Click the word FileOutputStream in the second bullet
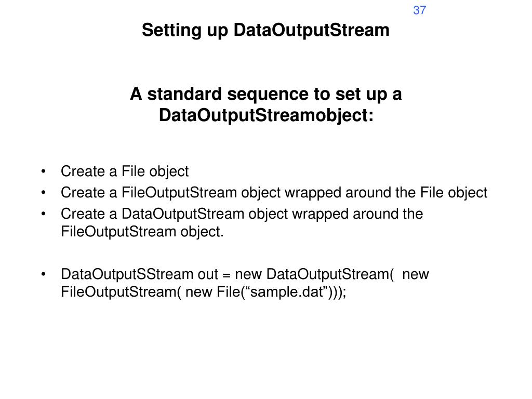The image size is (532, 399). 179,193
